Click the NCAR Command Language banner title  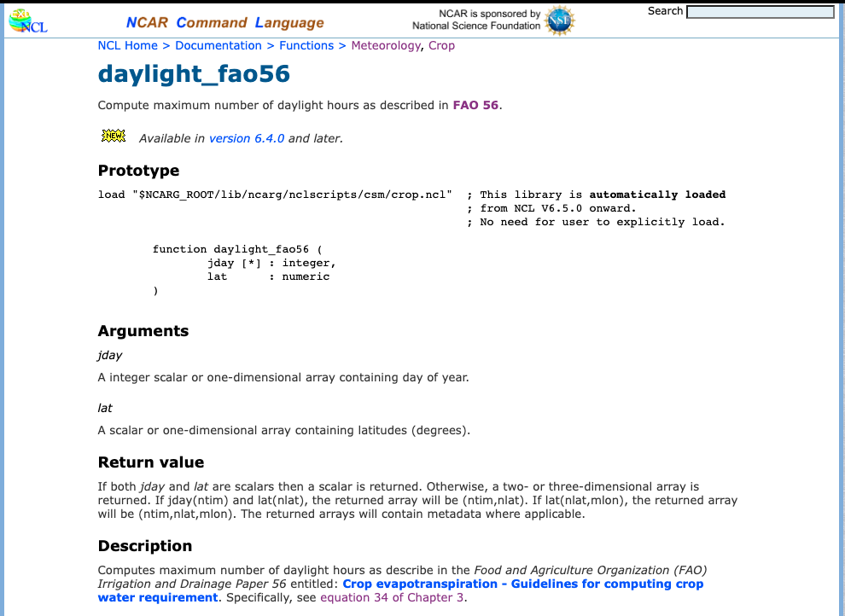pos(224,23)
